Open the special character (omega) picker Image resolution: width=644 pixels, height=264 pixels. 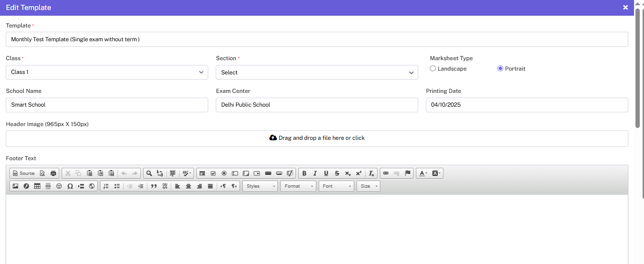[70, 186]
